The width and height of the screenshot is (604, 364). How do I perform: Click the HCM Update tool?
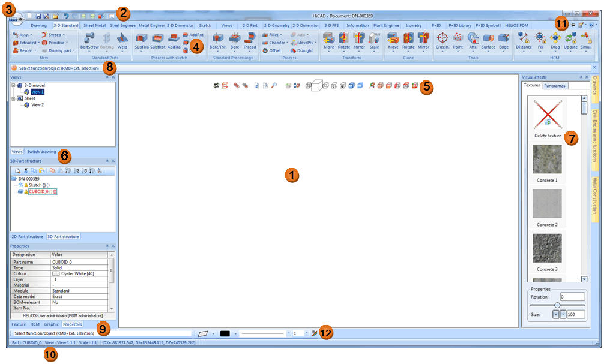click(570, 41)
